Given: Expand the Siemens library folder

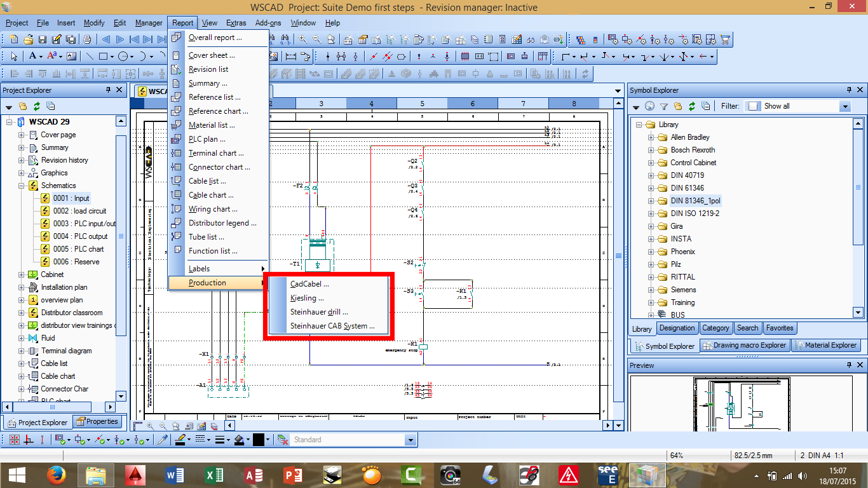Looking at the screenshot, I should click(651, 290).
